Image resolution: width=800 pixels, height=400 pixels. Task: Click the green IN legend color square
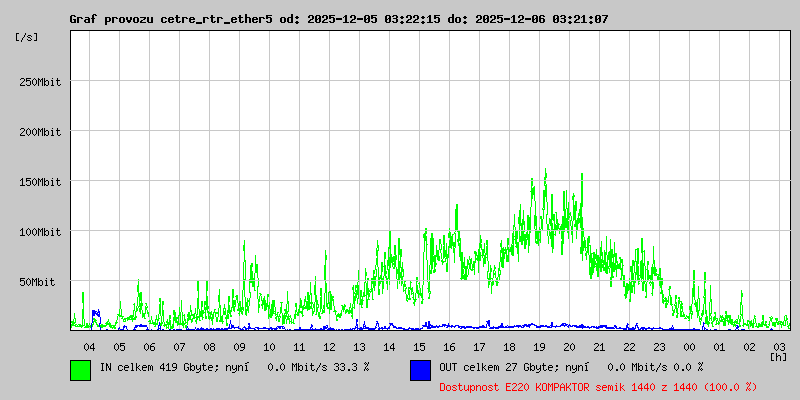coord(80,369)
